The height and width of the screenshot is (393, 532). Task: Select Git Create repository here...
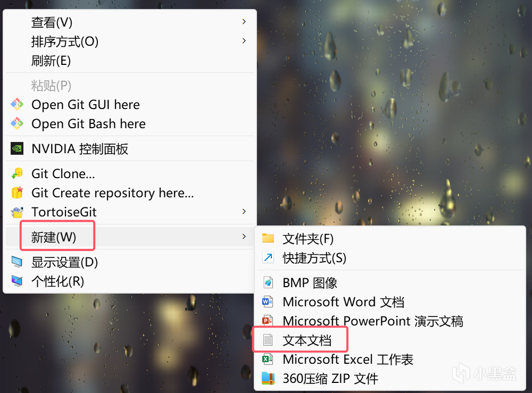coord(130,193)
